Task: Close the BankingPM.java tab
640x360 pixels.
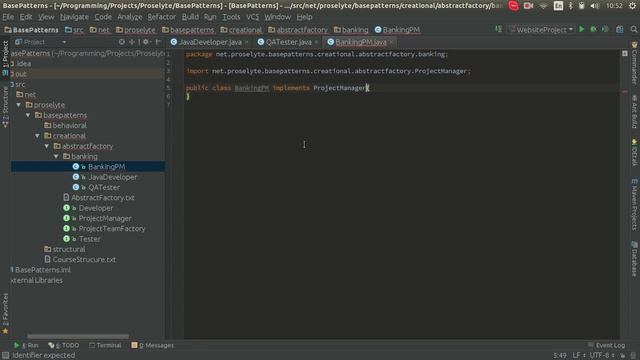Action: tap(391, 42)
